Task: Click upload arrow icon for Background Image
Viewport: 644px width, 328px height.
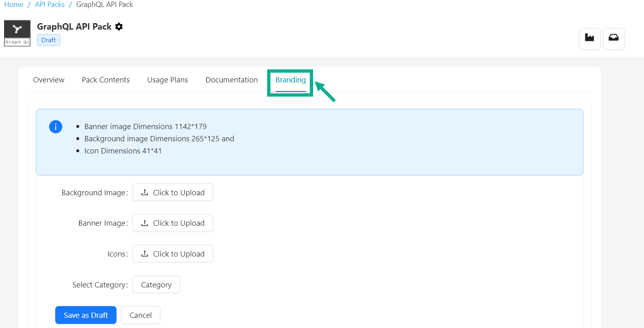Action: click(145, 192)
